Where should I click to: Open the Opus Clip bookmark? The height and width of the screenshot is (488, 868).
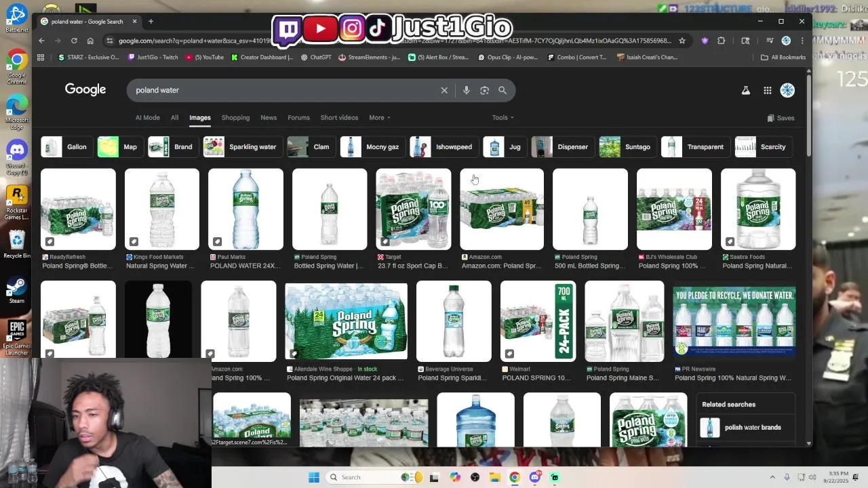tap(508, 58)
